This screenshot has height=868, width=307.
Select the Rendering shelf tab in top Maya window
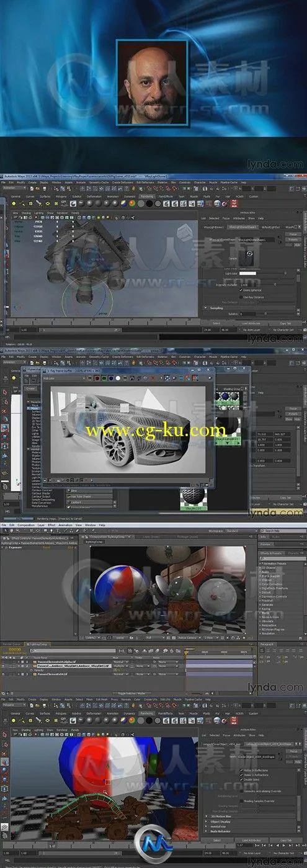(147, 195)
